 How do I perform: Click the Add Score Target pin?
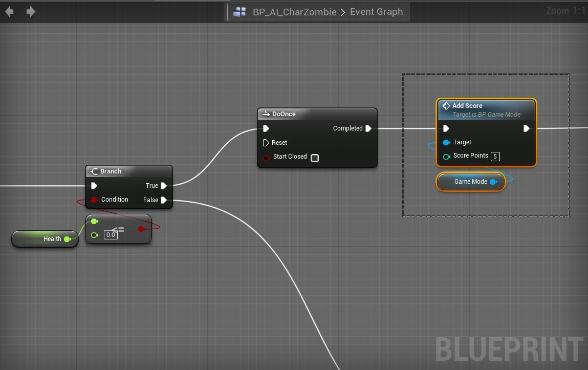pyautogui.click(x=446, y=142)
